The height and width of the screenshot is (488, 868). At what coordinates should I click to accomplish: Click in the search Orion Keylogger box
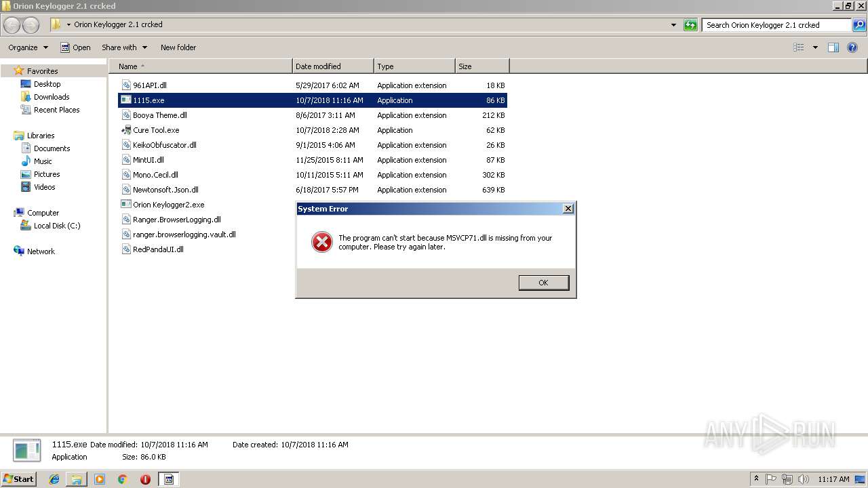pyautogui.click(x=776, y=25)
